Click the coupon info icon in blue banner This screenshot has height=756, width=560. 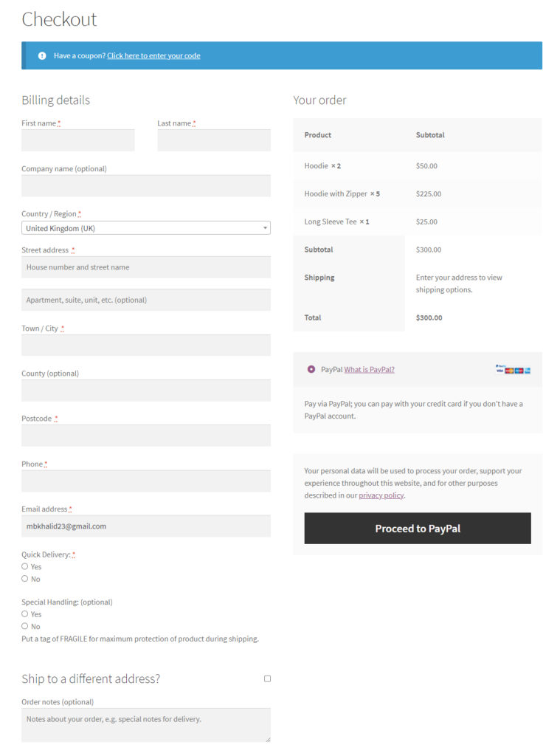coord(42,56)
